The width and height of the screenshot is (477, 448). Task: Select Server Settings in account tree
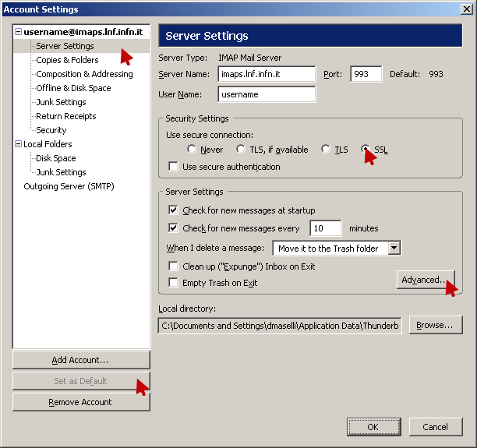click(65, 46)
